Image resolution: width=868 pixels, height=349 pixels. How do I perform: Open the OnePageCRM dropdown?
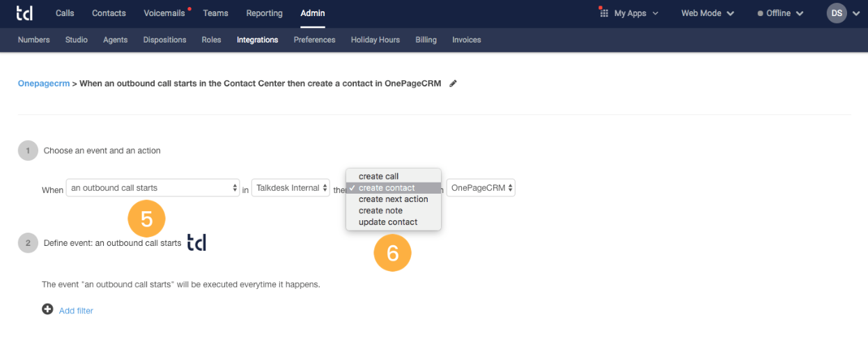(481, 188)
